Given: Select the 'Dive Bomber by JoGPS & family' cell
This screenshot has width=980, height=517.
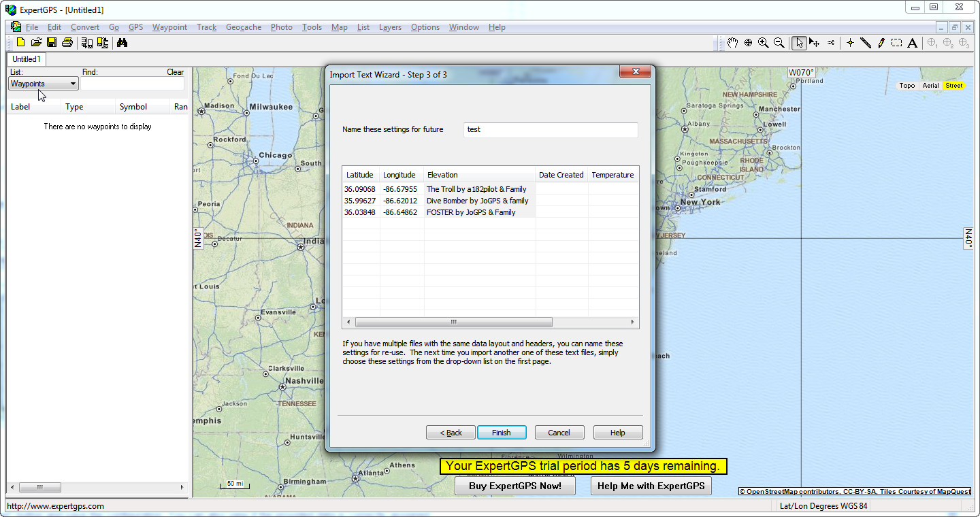Looking at the screenshot, I should pyautogui.click(x=480, y=201).
